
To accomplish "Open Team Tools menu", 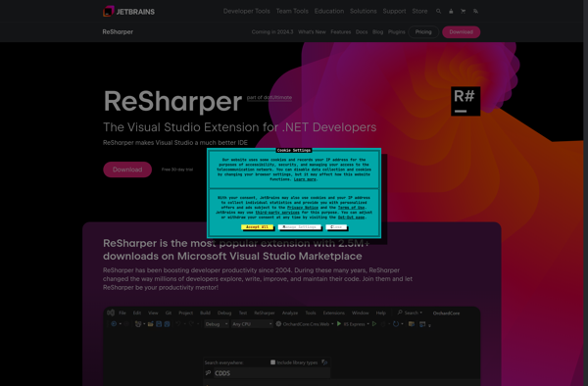I will [x=292, y=11].
